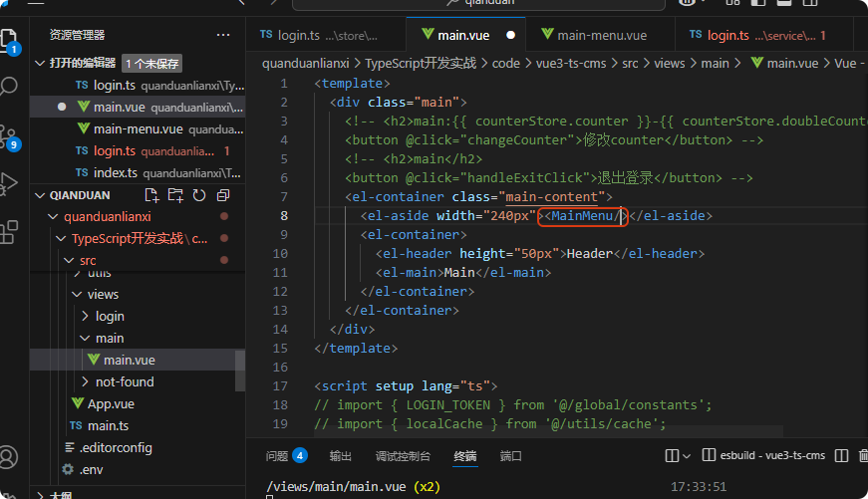Click breadcrumb quanduanlianxi segment
The width and height of the screenshot is (868, 499).
(x=306, y=64)
